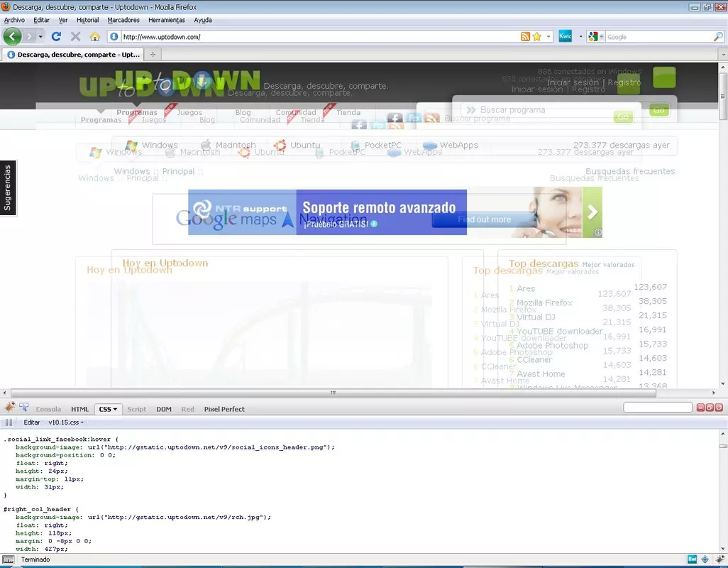
Task: Click the Firebug panel search field
Action: (x=658, y=408)
